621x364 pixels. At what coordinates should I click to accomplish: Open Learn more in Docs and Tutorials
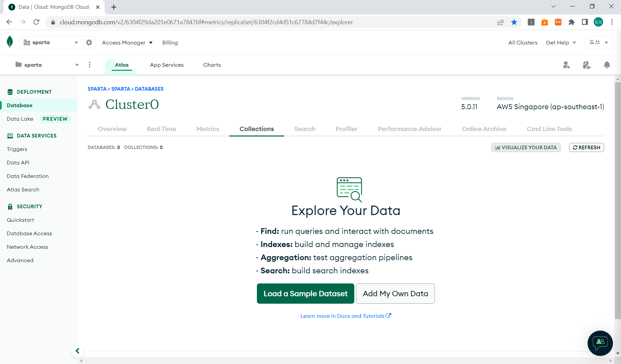[346, 316]
